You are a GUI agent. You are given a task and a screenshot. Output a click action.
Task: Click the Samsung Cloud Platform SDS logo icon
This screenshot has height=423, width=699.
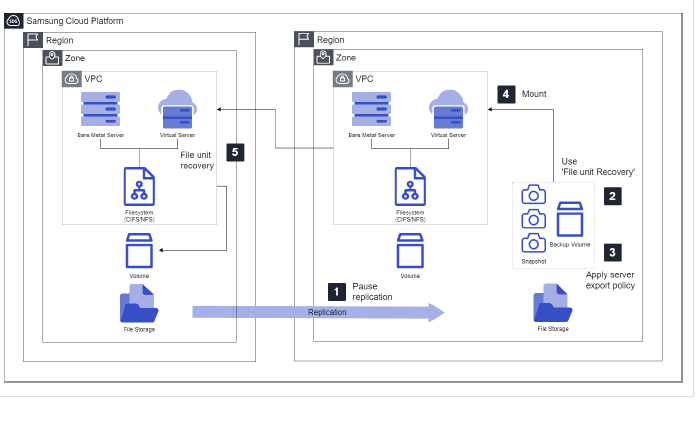[x=13, y=21]
